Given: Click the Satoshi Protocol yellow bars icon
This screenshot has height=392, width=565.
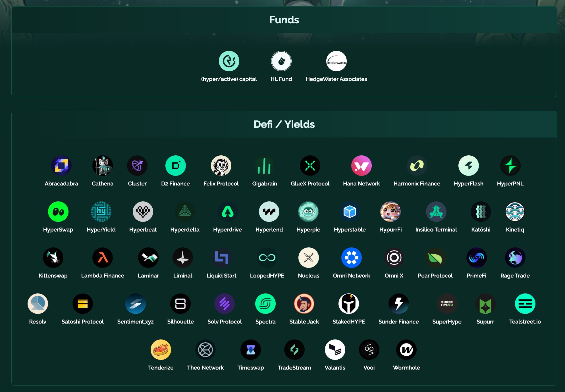Looking at the screenshot, I should tap(83, 304).
